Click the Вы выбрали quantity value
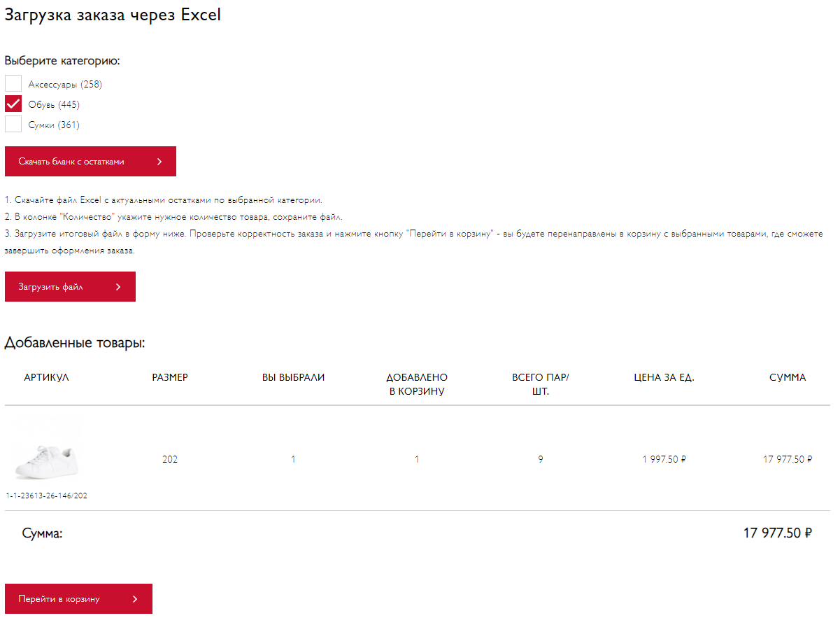840x618 pixels. coord(293,460)
